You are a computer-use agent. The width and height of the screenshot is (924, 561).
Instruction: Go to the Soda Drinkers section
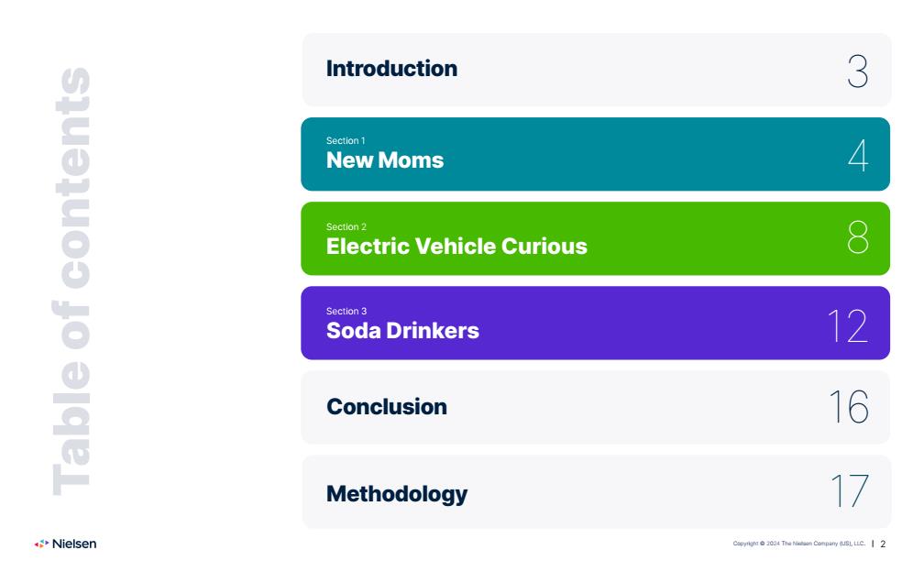click(595, 323)
